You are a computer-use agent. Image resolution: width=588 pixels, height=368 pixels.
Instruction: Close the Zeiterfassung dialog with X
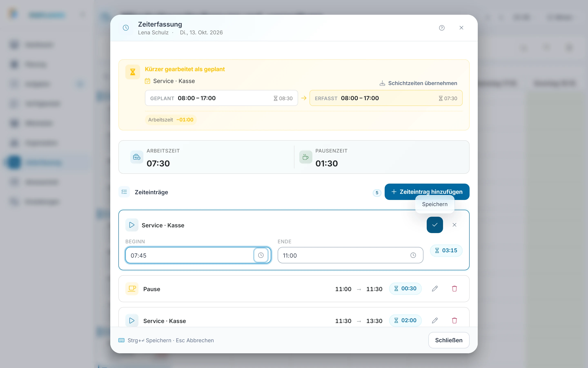coord(461,28)
